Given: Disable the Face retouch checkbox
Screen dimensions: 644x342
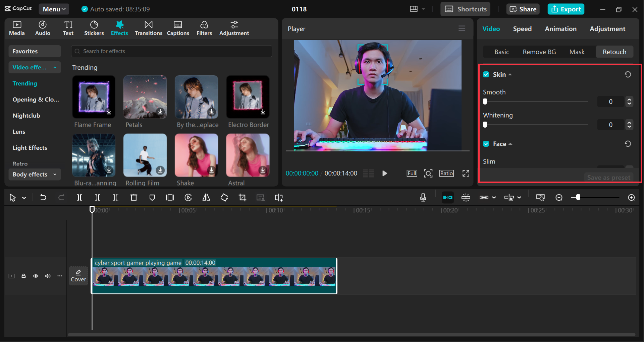Looking at the screenshot, I should 486,144.
